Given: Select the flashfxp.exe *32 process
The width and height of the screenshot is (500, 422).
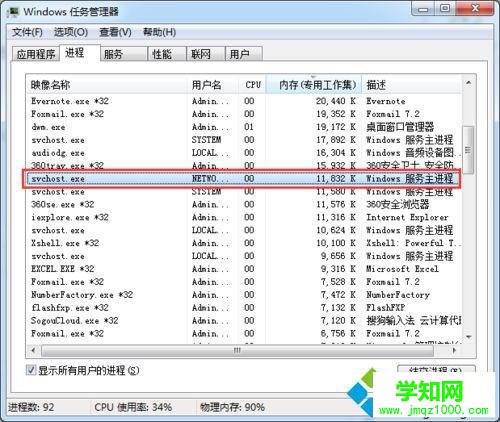Looking at the screenshot, I should [x=244, y=308].
